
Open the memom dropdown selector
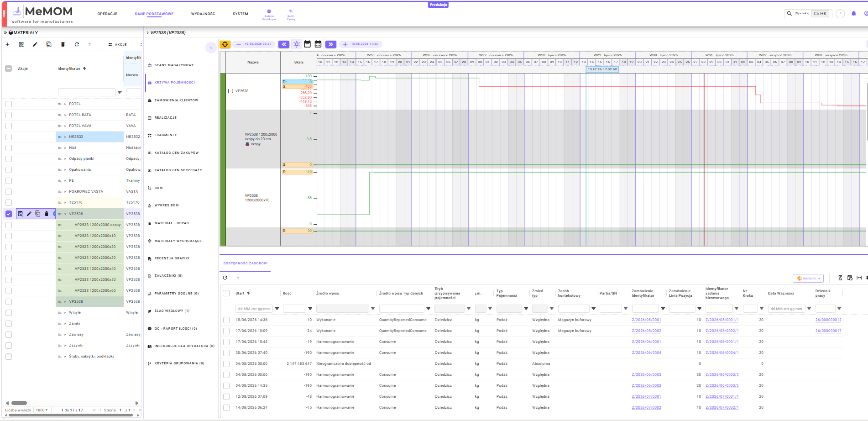(x=808, y=278)
